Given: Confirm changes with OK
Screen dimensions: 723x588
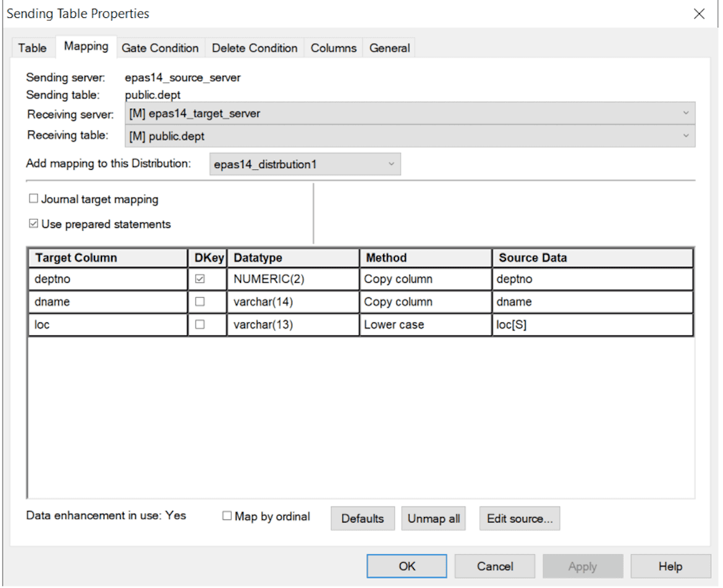Looking at the screenshot, I should (x=406, y=565).
